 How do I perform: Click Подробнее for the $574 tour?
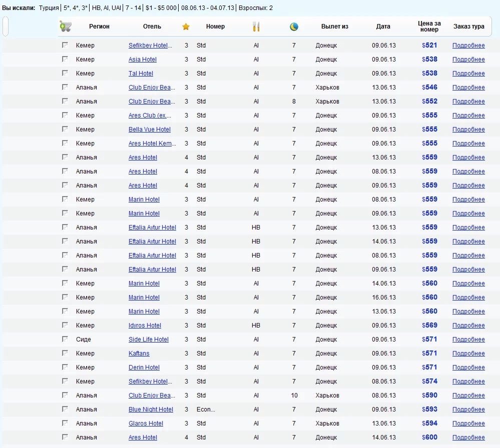tap(468, 381)
